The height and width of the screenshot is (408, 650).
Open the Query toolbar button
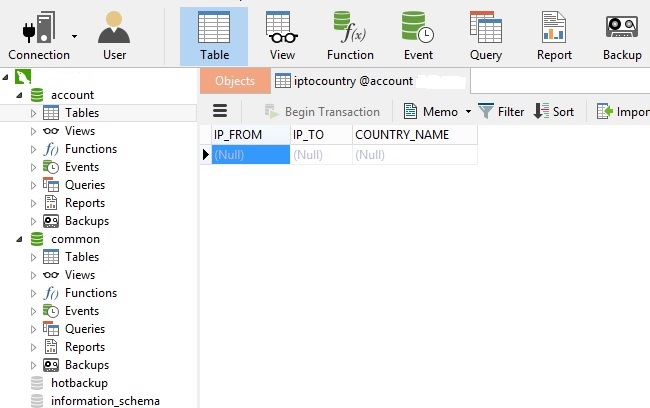(x=486, y=36)
